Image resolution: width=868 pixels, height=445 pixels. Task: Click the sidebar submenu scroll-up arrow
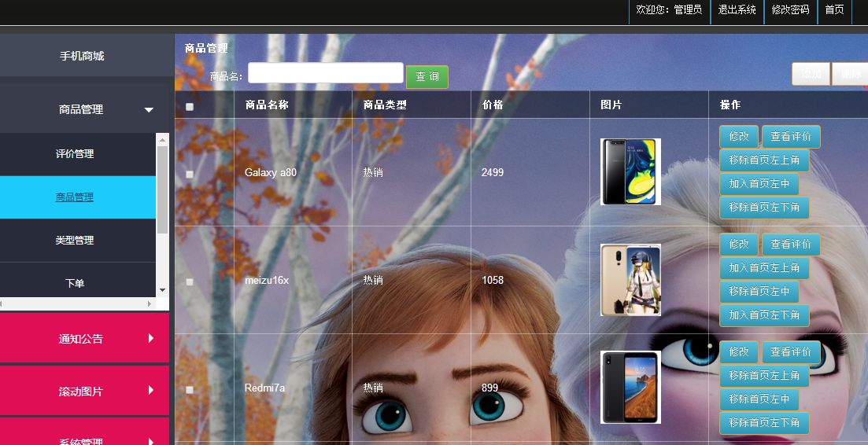[162, 141]
